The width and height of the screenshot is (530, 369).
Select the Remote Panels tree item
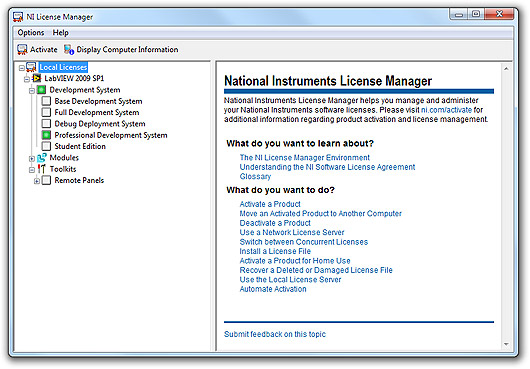[x=79, y=180]
